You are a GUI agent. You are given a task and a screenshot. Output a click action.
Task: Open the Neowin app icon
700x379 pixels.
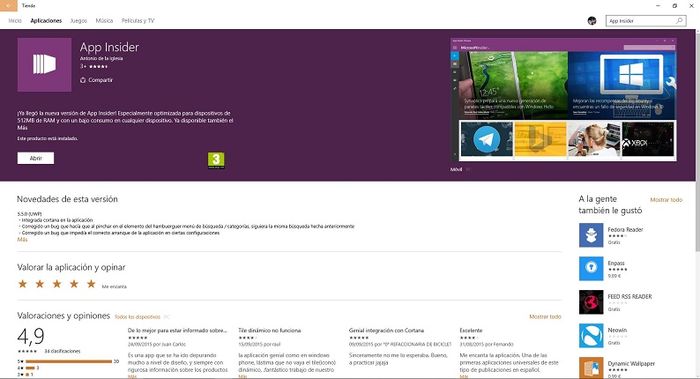tap(591, 336)
